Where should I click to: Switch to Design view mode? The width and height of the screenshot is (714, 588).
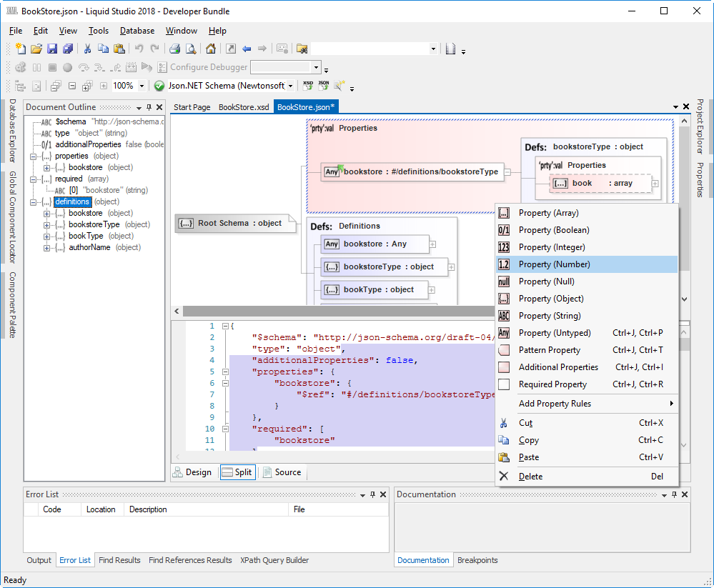pyautogui.click(x=192, y=472)
